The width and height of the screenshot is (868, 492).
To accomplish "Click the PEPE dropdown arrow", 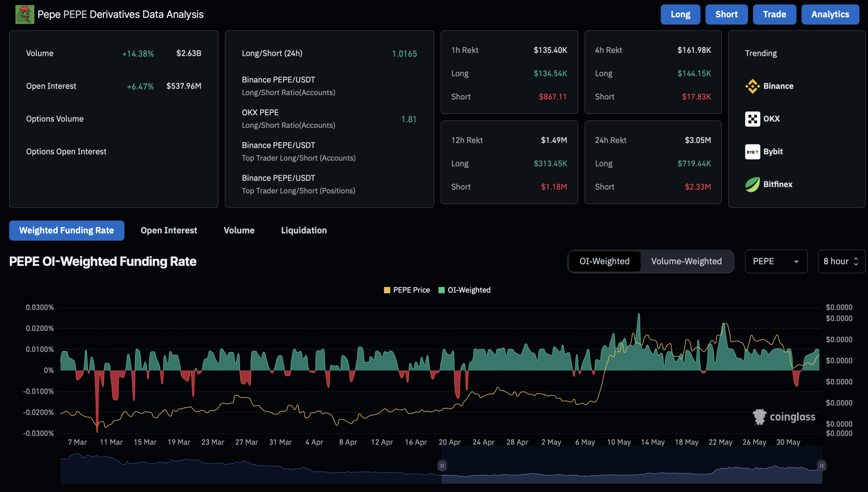I will [x=796, y=262].
